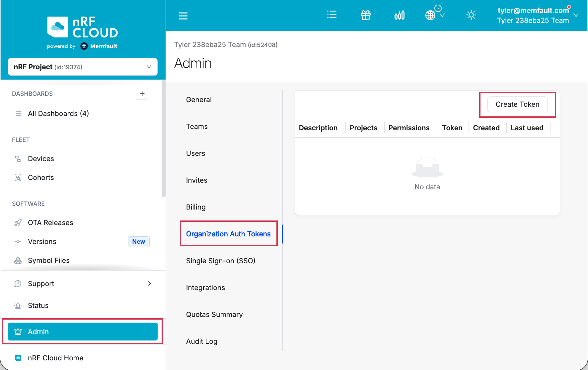Viewport: 588px width, 370px height.
Task: Click the Token column header
Action: (x=452, y=128)
